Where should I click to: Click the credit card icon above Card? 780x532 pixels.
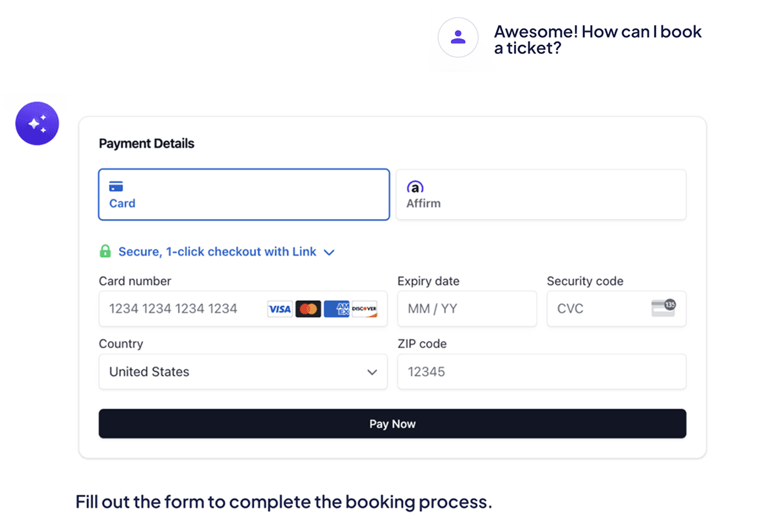pyautogui.click(x=116, y=187)
